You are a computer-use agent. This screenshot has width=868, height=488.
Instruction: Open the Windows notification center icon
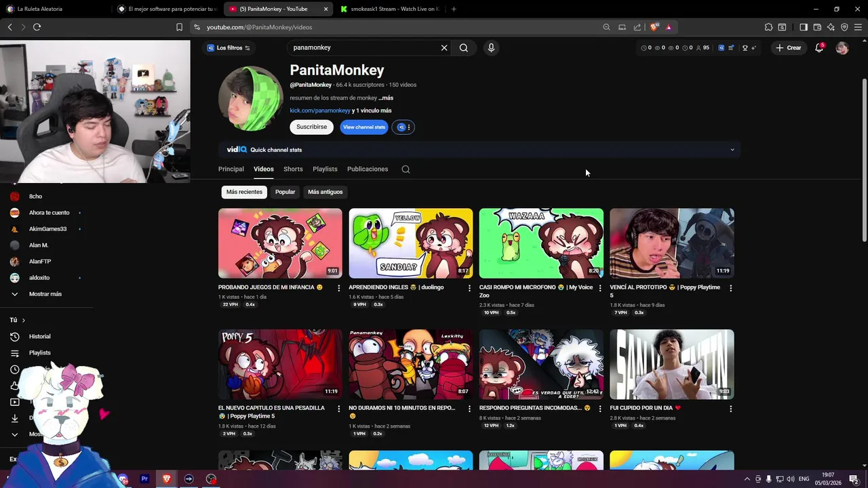[x=854, y=479]
